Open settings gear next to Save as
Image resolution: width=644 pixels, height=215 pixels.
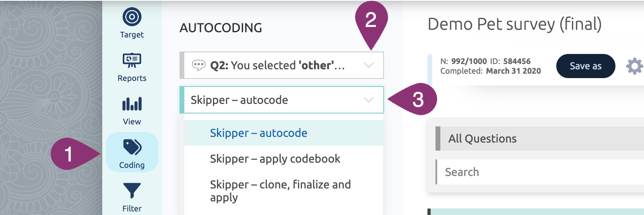[634, 66]
